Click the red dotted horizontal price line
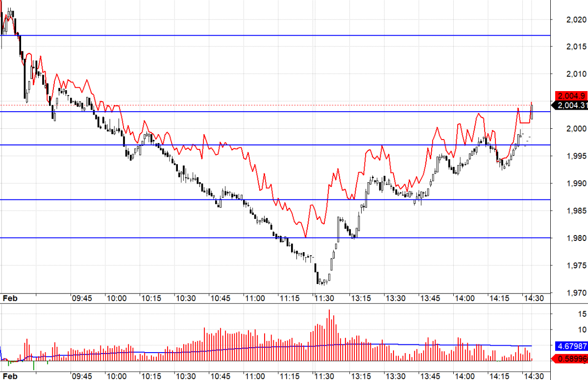 click(294, 105)
